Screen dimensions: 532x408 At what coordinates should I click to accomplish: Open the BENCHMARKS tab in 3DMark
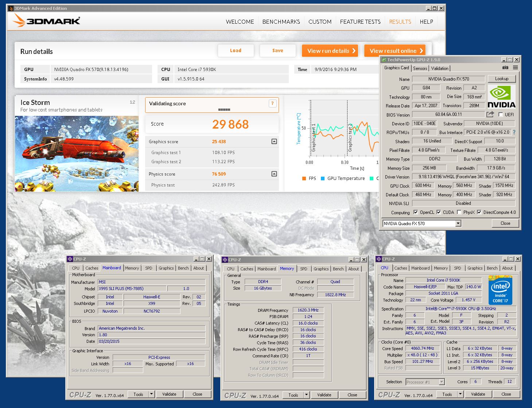281,22
